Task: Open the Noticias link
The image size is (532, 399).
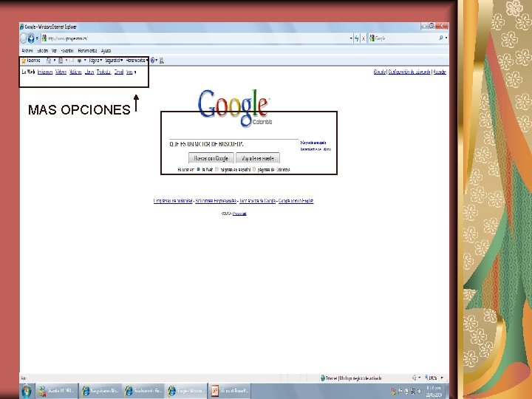Action: coord(75,72)
